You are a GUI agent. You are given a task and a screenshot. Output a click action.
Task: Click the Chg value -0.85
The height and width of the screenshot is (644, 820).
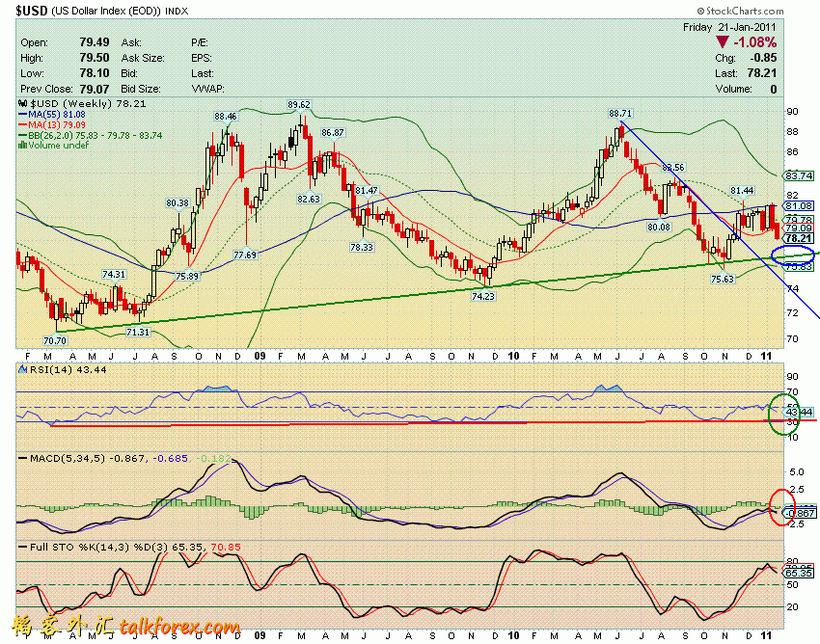[x=763, y=58]
